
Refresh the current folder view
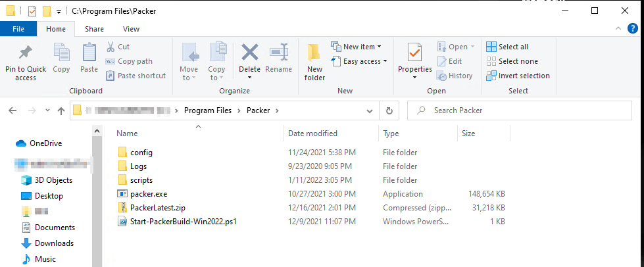point(389,110)
